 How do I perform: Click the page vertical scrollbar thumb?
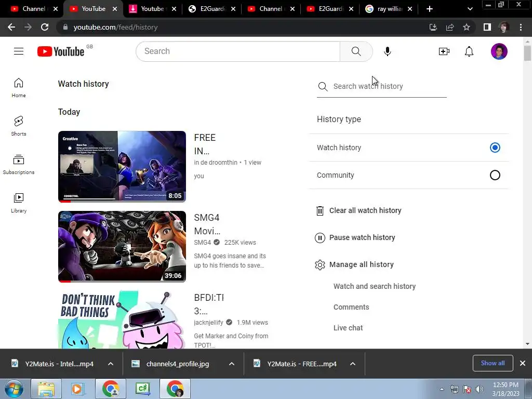(x=527, y=54)
